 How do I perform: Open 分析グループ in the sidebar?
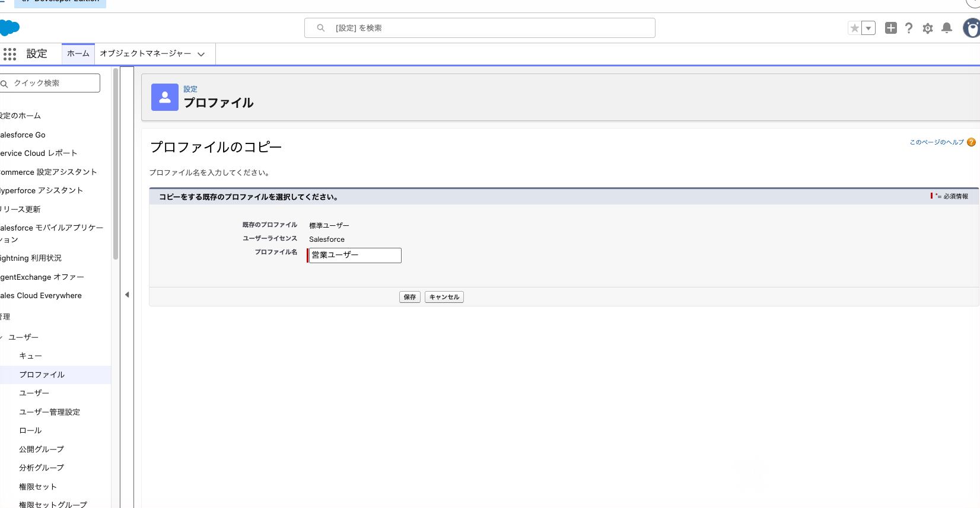click(42, 468)
